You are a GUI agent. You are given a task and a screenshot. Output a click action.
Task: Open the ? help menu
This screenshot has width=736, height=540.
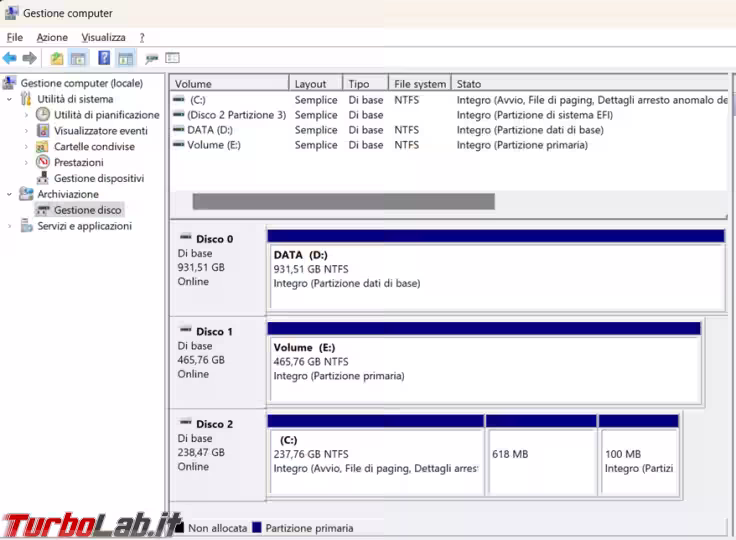point(142,37)
